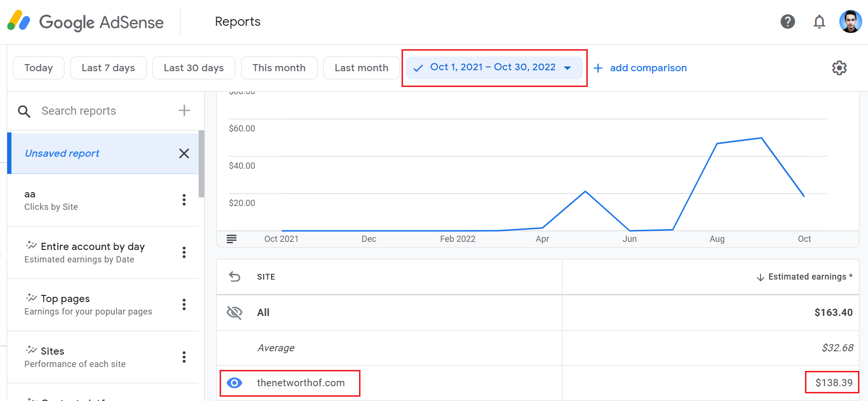Screen dimensions: 868x401
Task: Select Last 7 days range
Action: [x=108, y=68]
